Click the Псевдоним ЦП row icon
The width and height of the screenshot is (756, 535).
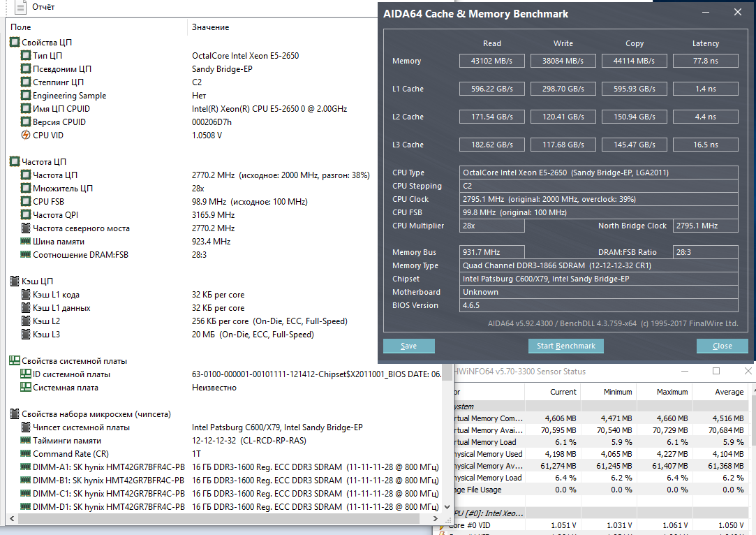click(26, 69)
